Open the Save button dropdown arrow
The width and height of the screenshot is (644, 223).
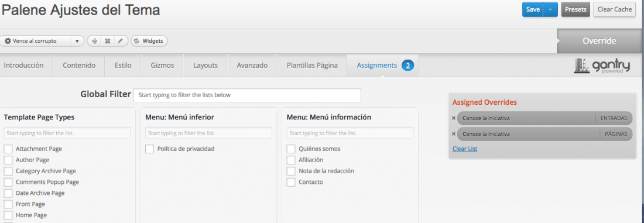(550, 9)
